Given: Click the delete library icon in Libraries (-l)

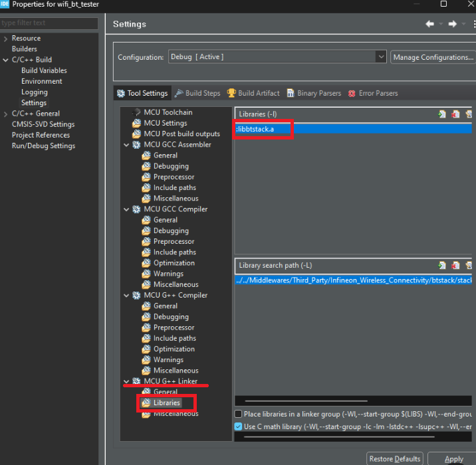Looking at the screenshot, I should coord(455,114).
